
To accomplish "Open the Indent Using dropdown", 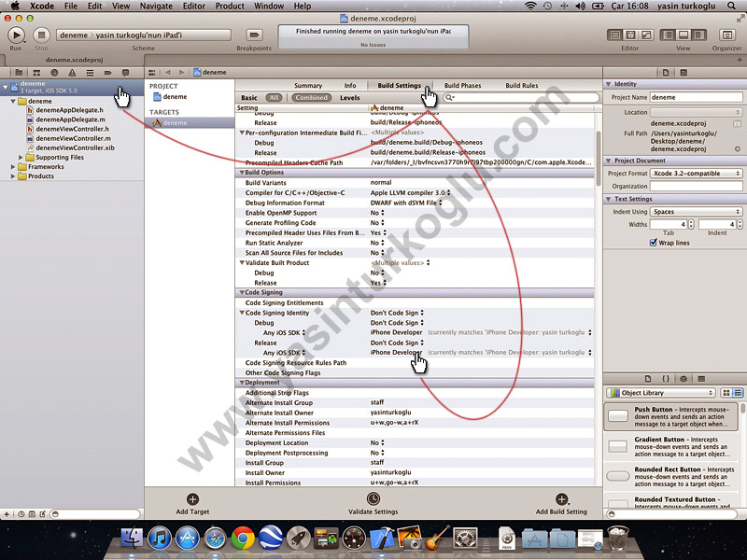I will pyautogui.click(x=697, y=212).
